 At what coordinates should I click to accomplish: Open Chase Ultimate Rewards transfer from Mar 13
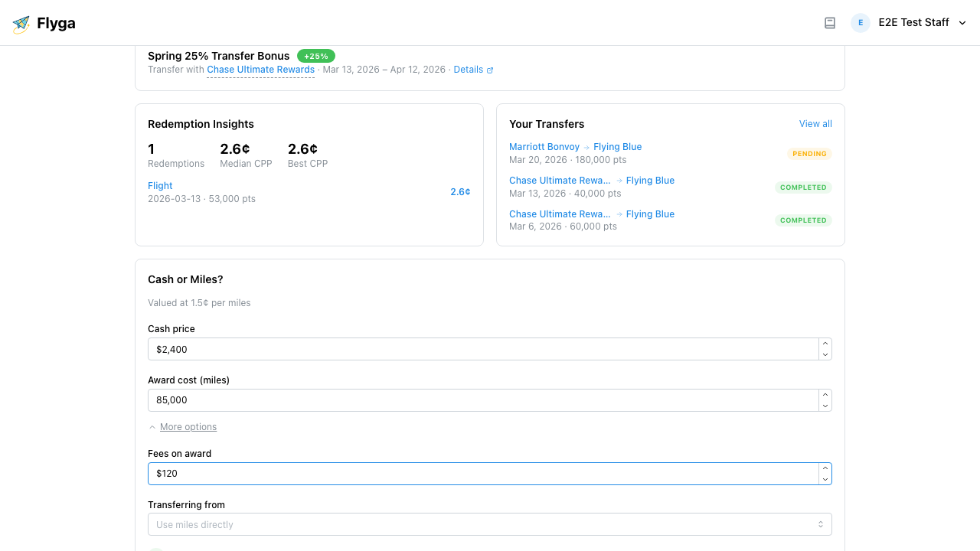pos(560,181)
